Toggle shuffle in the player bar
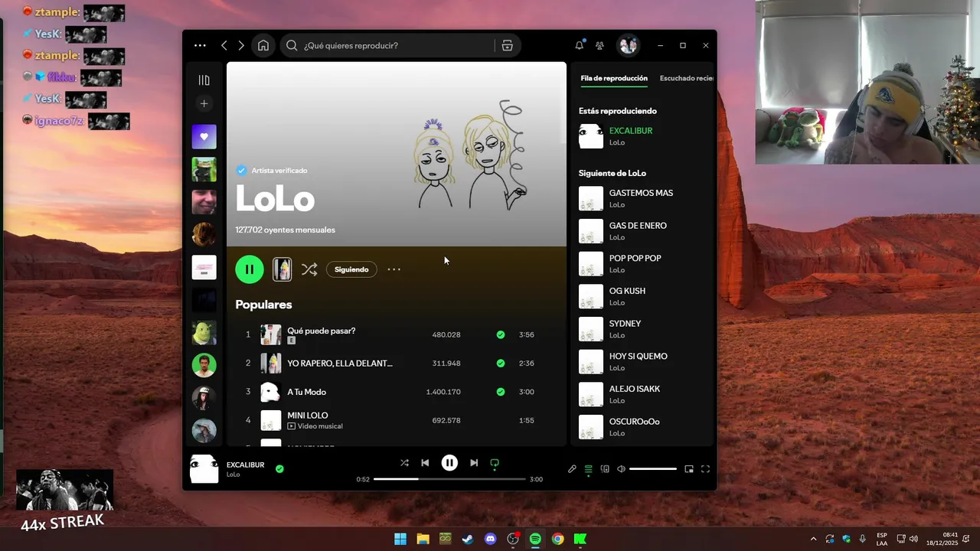The height and width of the screenshot is (551, 980). [404, 463]
